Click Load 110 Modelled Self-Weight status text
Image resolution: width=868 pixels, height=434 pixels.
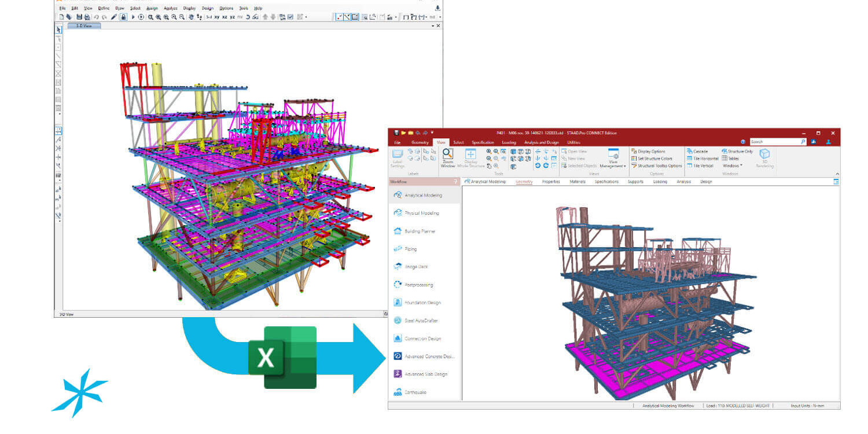coord(737,406)
